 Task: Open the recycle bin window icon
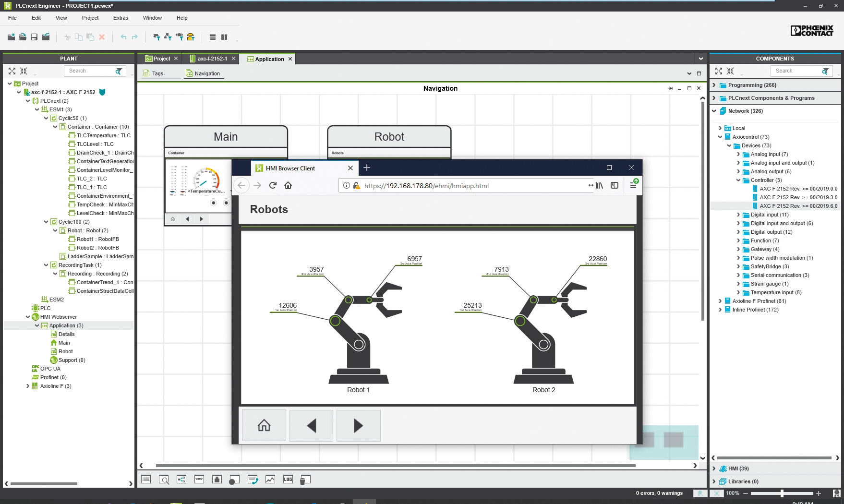coord(305,480)
